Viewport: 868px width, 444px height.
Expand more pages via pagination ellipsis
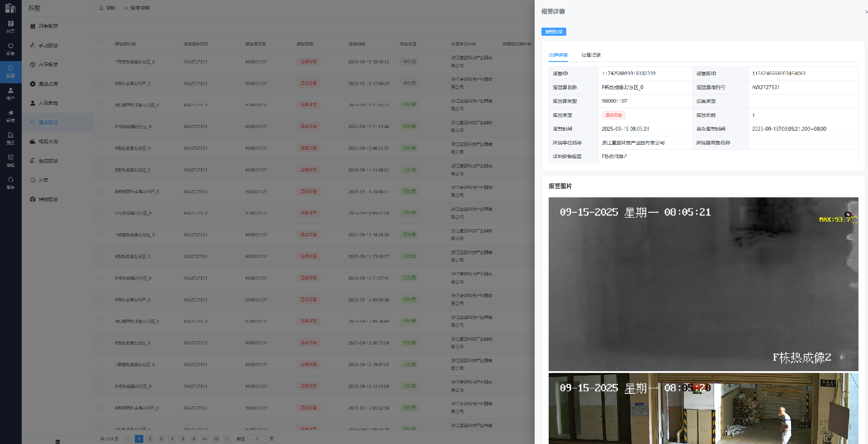pos(205,439)
